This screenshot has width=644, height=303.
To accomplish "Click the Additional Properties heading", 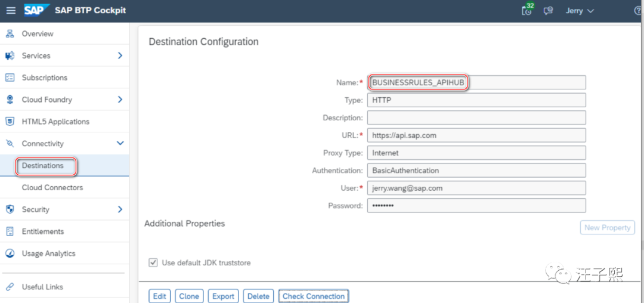I will (185, 223).
